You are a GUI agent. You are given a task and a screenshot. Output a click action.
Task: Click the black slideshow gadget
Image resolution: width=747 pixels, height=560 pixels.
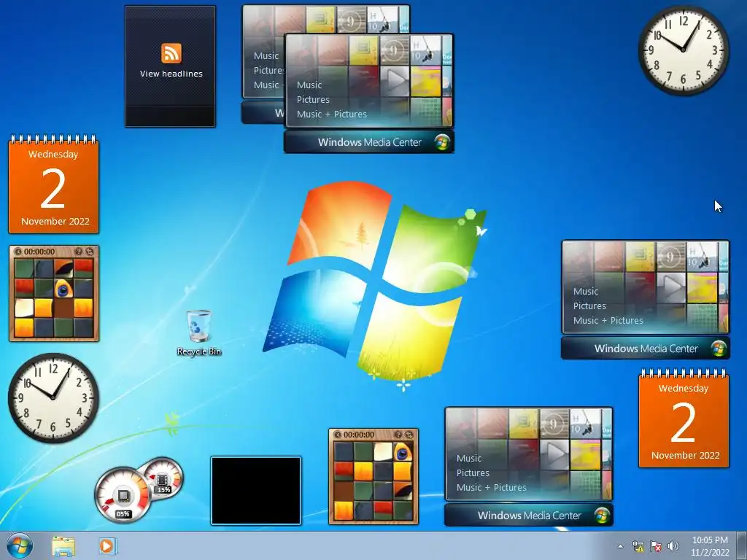pyautogui.click(x=256, y=491)
